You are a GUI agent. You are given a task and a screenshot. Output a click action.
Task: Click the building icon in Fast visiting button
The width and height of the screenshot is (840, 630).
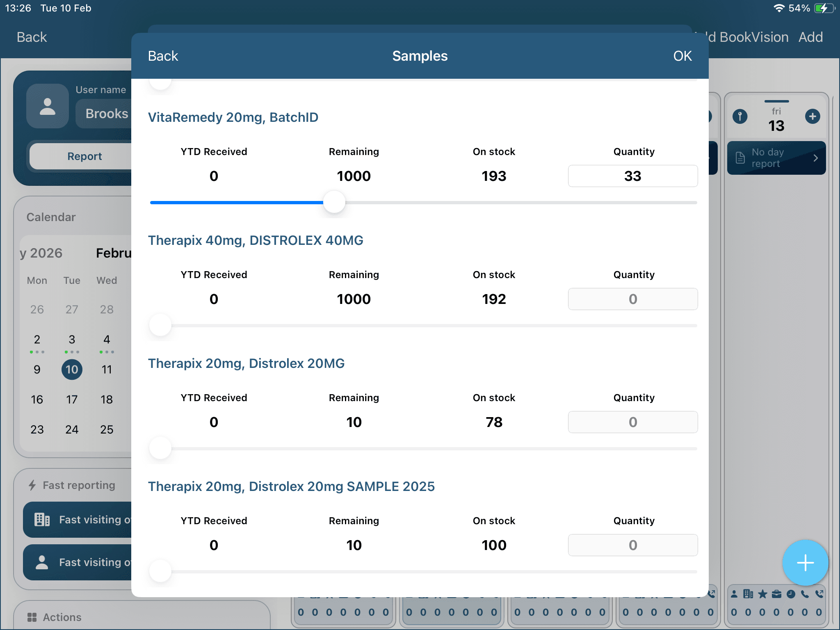[42, 520]
